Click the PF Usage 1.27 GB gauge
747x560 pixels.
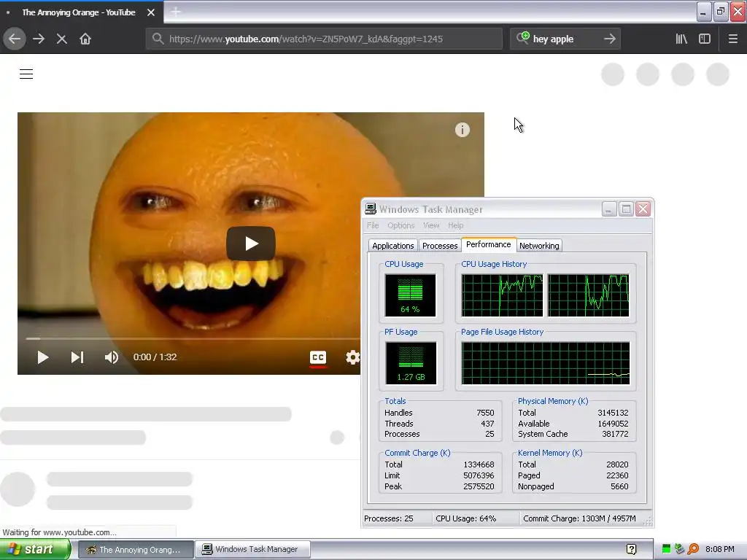pyautogui.click(x=411, y=363)
